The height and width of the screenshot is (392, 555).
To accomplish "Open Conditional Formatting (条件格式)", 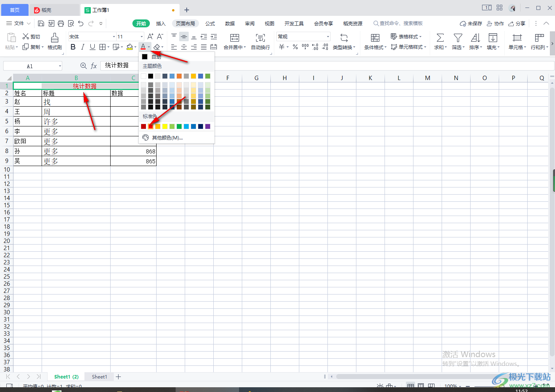I will (x=375, y=41).
